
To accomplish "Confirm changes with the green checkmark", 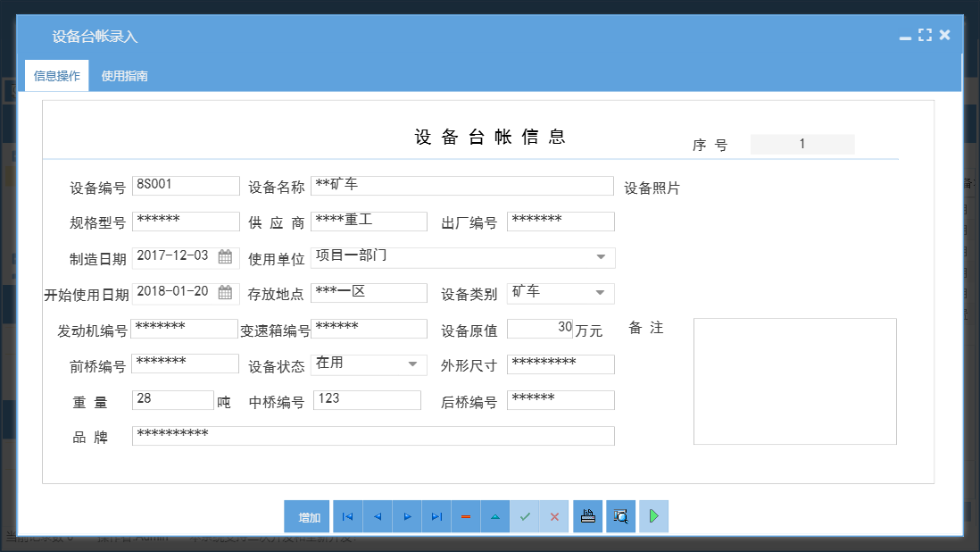I will click(x=525, y=516).
